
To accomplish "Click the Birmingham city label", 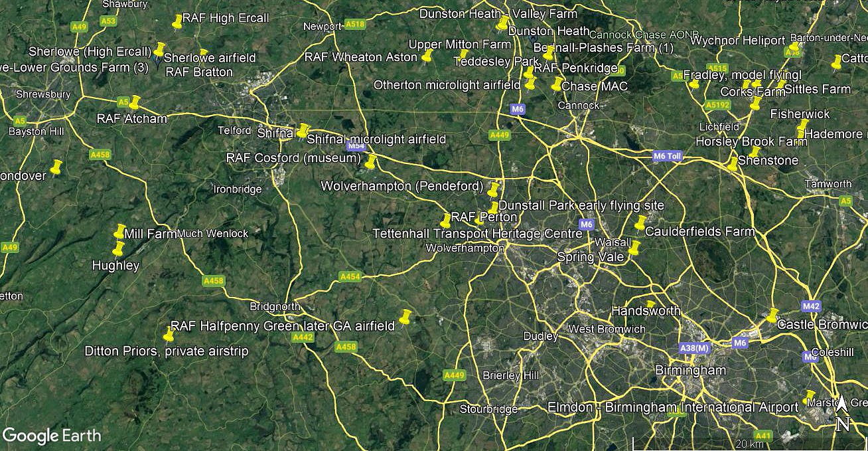I will (x=690, y=370).
